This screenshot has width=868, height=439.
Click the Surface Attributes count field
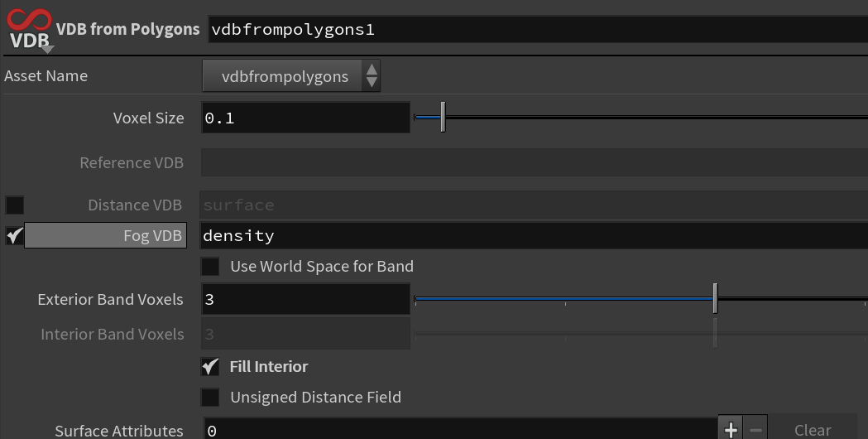(461, 430)
